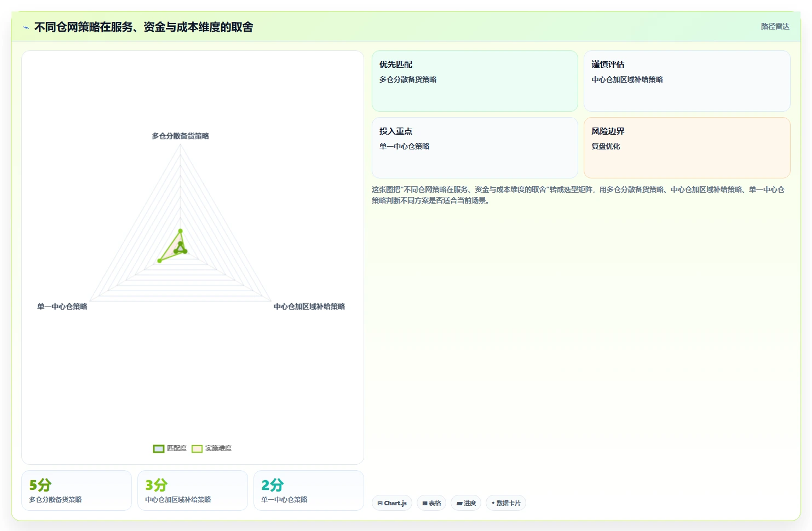Image resolution: width=812 pixels, height=531 pixels.
Task: Click the 匹配度 legend label
Action: click(177, 448)
